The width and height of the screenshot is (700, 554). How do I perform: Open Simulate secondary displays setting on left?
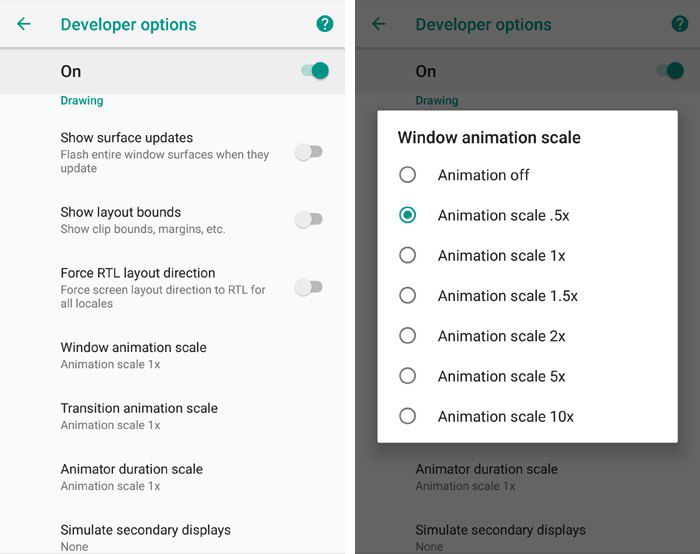172,537
